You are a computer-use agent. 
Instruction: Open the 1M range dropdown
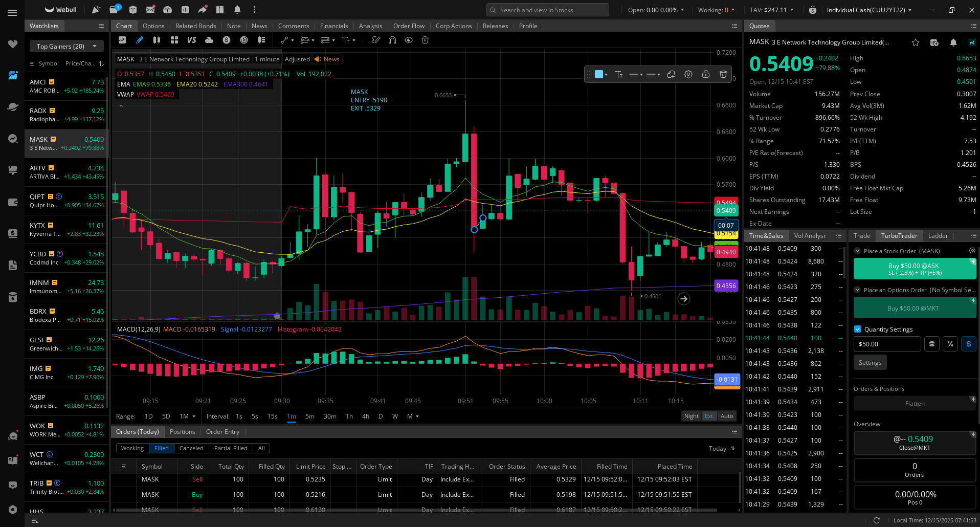pos(188,416)
